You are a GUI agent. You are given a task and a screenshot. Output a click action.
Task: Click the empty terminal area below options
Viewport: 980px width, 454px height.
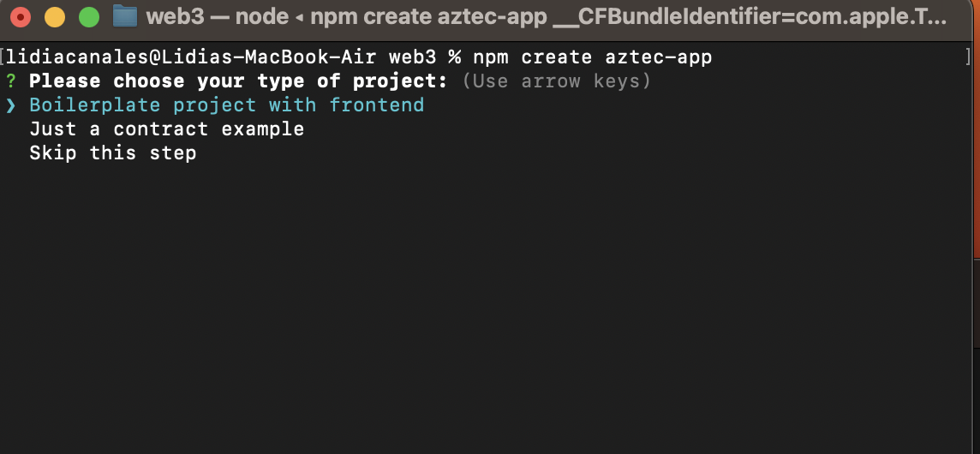[487, 300]
